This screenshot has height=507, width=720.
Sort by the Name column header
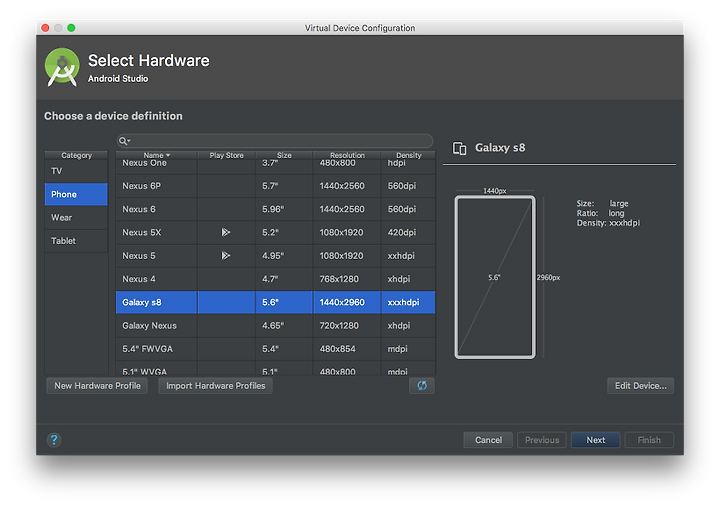(156, 155)
